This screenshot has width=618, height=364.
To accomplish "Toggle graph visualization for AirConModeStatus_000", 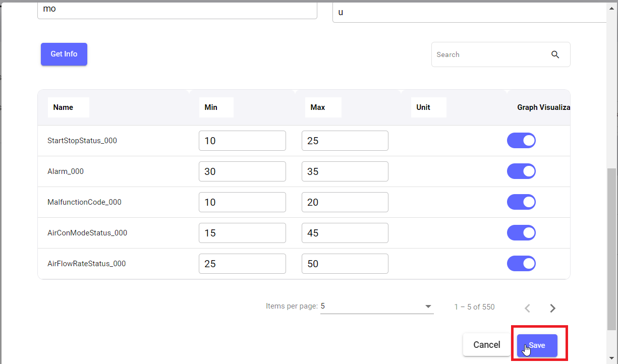I will pyautogui.click(x=521, y=233).
